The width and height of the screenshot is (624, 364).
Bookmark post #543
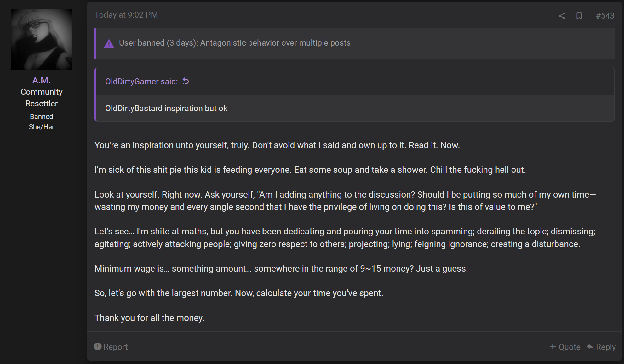(579, 15)
